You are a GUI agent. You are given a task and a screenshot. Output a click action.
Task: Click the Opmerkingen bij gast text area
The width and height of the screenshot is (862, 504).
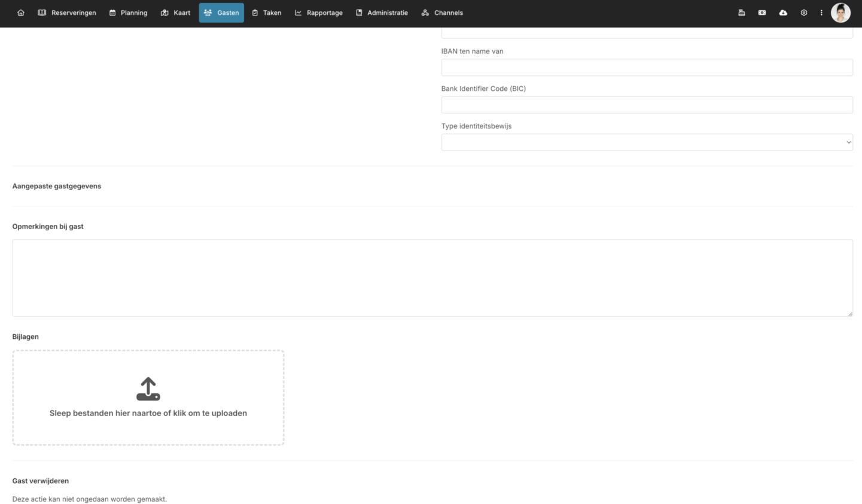pos(432,278)
